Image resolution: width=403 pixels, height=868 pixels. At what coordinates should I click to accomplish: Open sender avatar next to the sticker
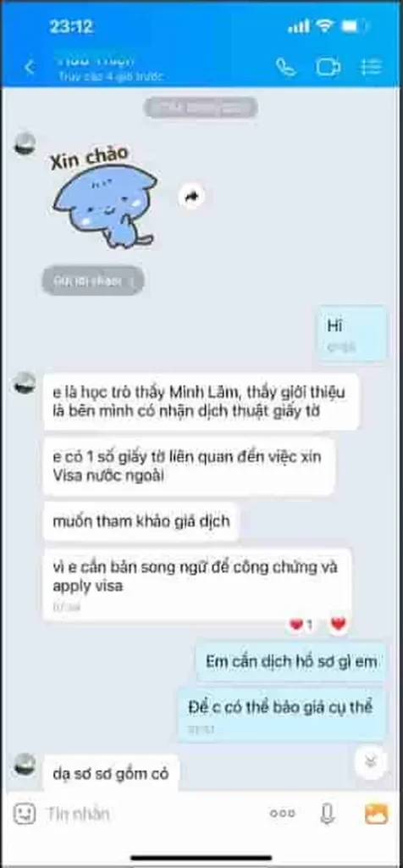coord(25,144)
